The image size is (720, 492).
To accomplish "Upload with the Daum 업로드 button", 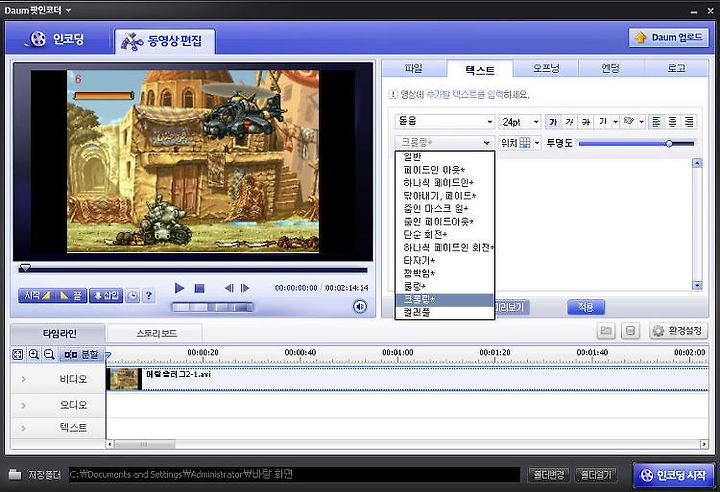I will (x=669, y=38).
